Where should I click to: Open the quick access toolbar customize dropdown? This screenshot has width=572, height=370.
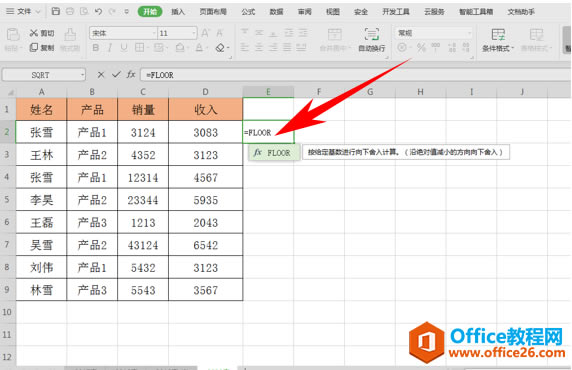[x=126, y=11]
